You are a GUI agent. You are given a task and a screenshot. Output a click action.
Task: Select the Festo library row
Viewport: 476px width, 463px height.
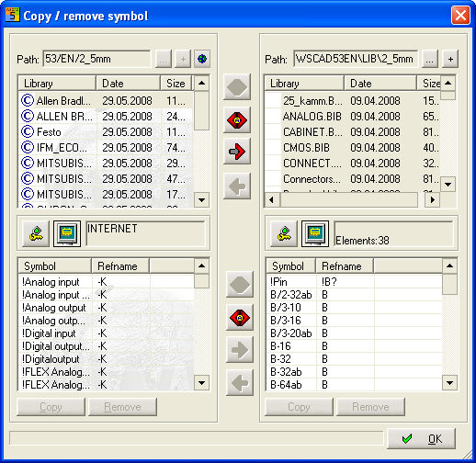(x=106, y=132)
